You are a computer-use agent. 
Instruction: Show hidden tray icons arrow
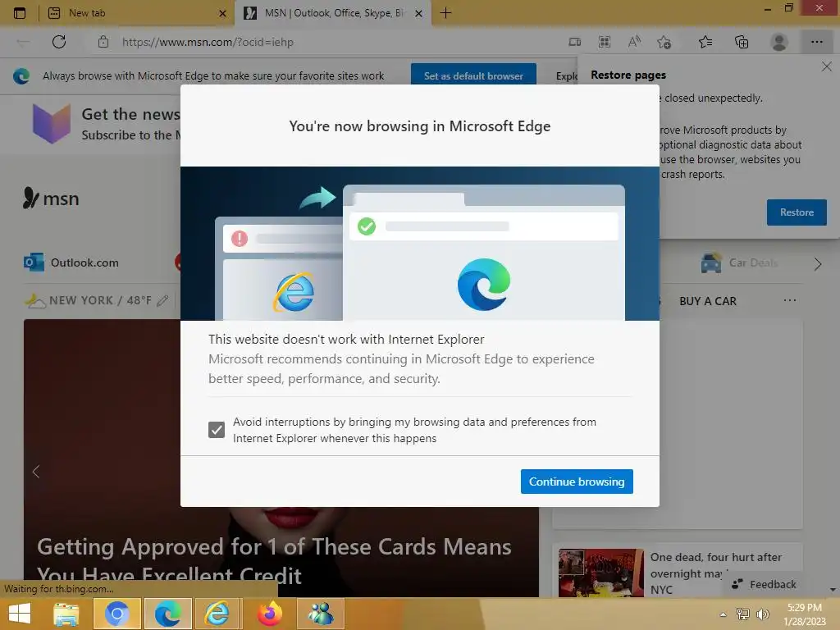coord(724,614)
